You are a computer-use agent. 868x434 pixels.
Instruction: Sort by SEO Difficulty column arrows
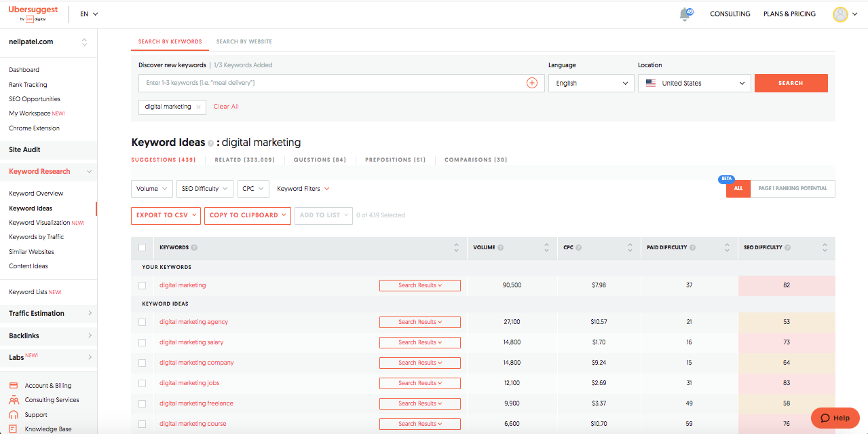pyautogui.click(x=825, y=248)
